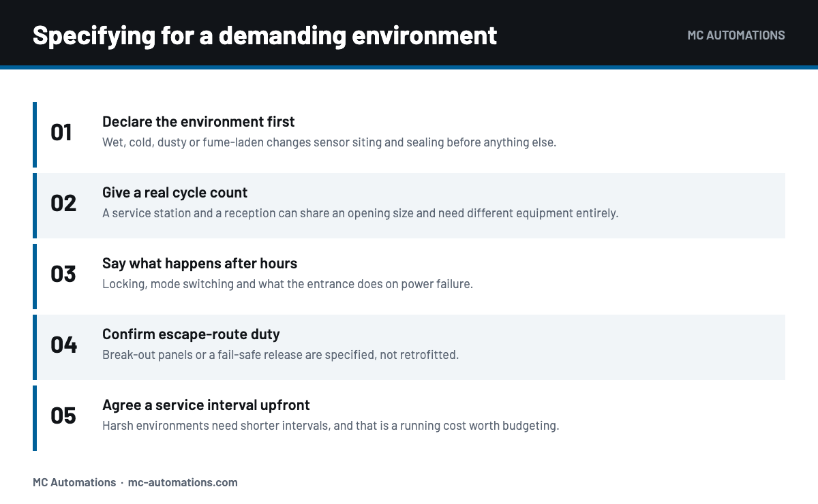The width and height of the screenshot is (818, 504).
Task: Click the text about locking and mode switching
Action: pos(288,284)
